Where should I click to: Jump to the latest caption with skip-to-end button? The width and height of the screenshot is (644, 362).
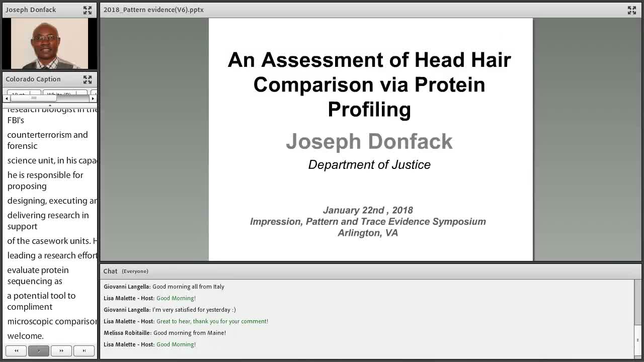click(x=84, y=351)
